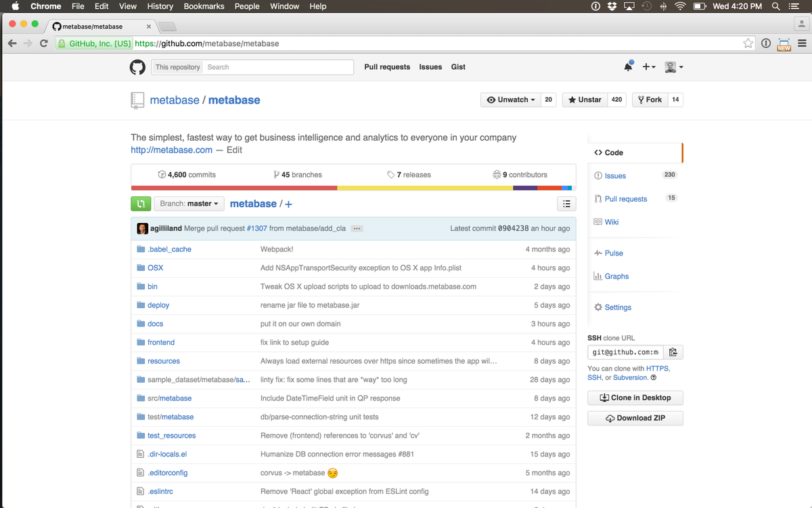
Task: Open the .eslintrc file
Action: pos(160,492)
